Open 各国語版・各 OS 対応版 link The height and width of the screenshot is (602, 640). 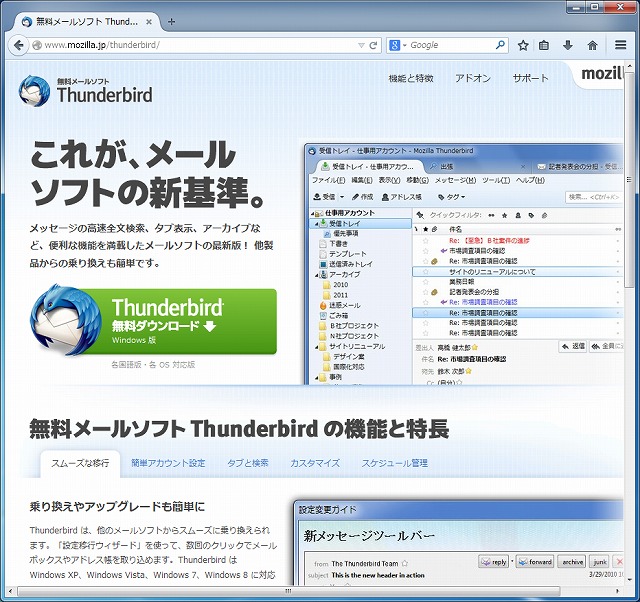pyautogui.click(x=153, y=365)
